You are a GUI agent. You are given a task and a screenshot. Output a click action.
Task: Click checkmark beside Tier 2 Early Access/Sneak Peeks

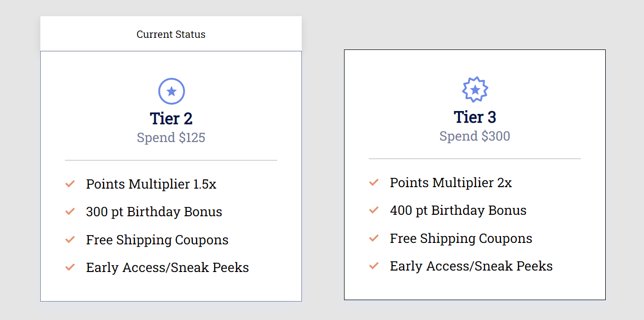tap(70, 267)
